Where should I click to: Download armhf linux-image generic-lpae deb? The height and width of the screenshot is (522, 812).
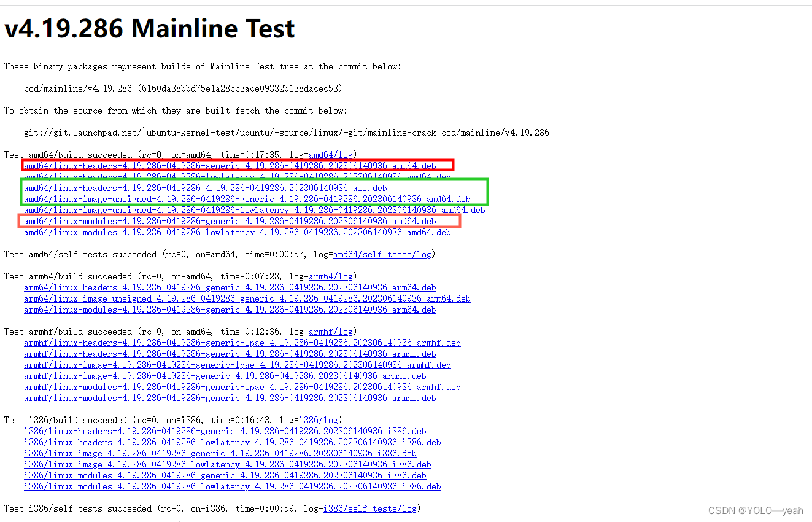pyautogui.click(x=238, y=365)
